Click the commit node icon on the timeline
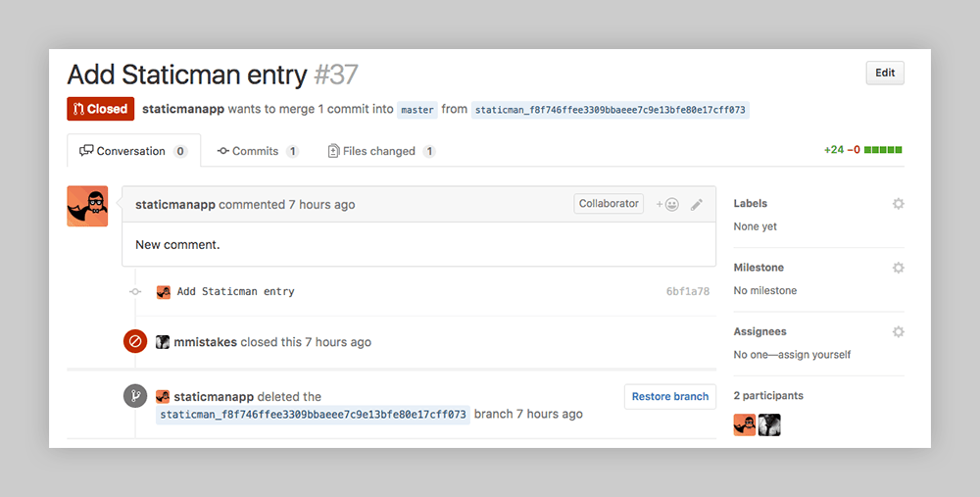Image resolution: width=980 pixels, height=497 pixels. (135, 291)
